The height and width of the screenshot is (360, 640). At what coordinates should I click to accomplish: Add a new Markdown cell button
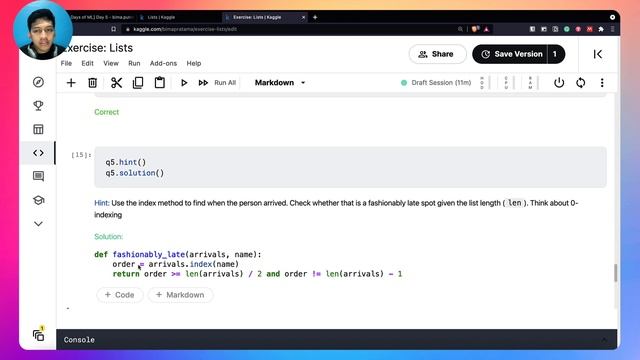(x=180, y=295)
